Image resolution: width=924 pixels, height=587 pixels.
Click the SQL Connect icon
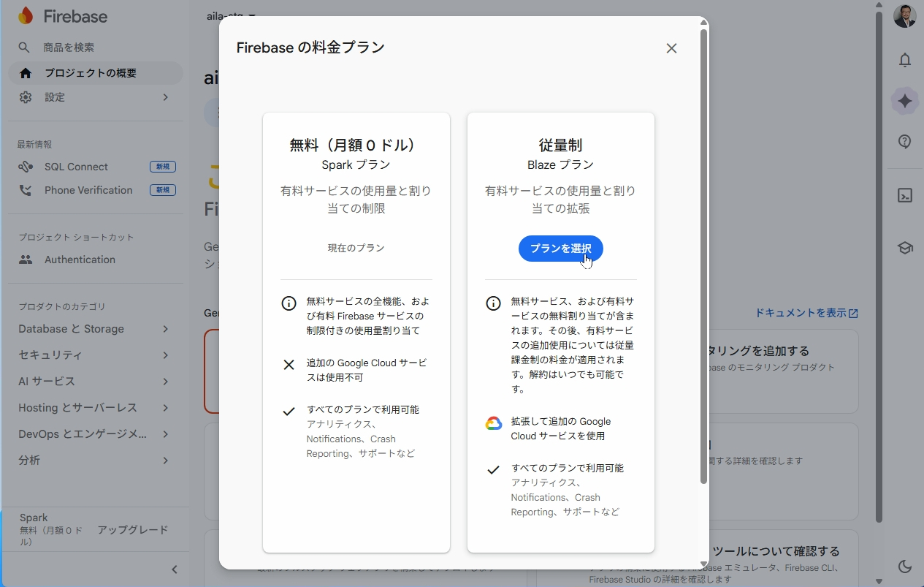click(26, 167)
